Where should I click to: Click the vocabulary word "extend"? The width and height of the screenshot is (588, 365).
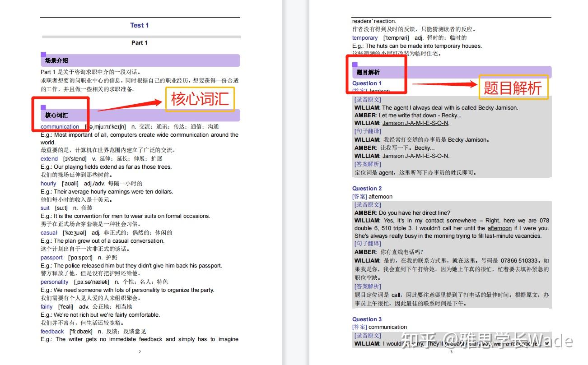click(49, 159)
